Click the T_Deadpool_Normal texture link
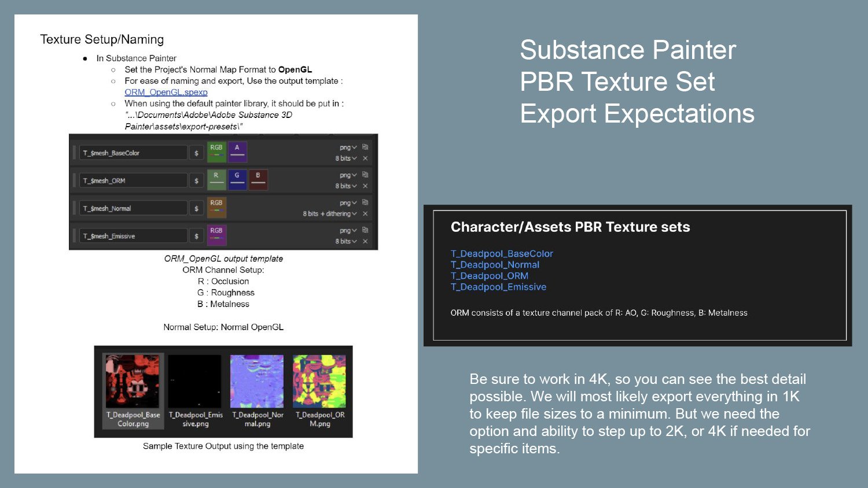The height and width of the screenshot is (488, 868). pyautogui.click(x=495, y=265)
